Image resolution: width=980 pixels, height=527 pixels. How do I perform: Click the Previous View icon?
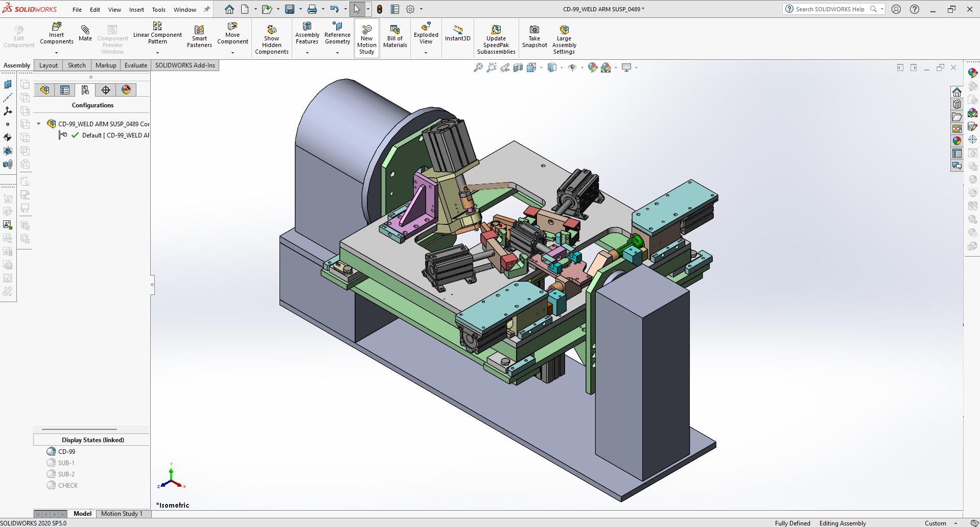pos(505,67)
